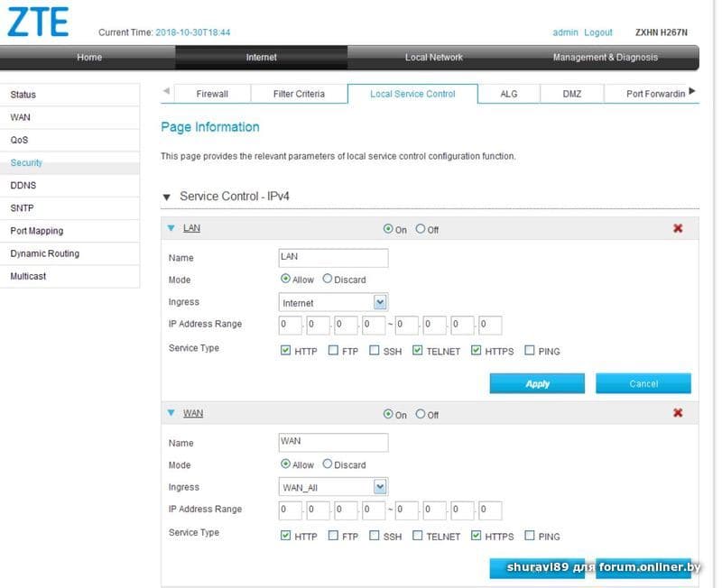Turn WAN rule Off
722x588 pixels.
coord(420,414)
